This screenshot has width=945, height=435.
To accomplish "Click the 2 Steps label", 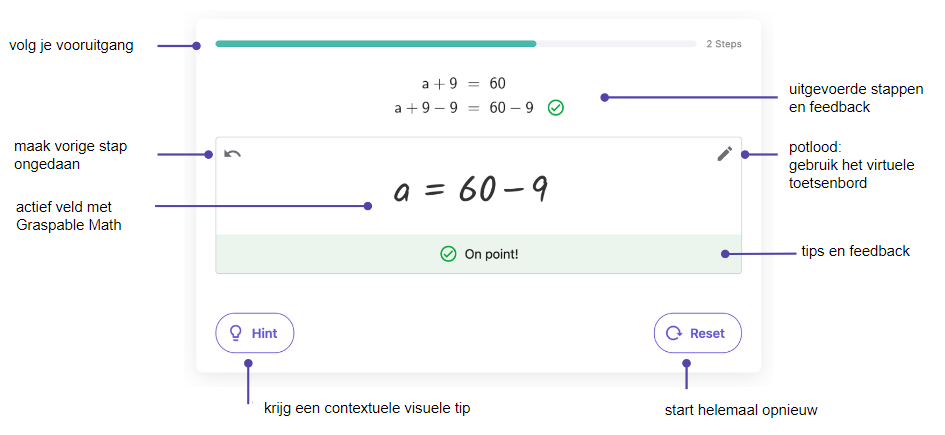I will pos(724,44).
